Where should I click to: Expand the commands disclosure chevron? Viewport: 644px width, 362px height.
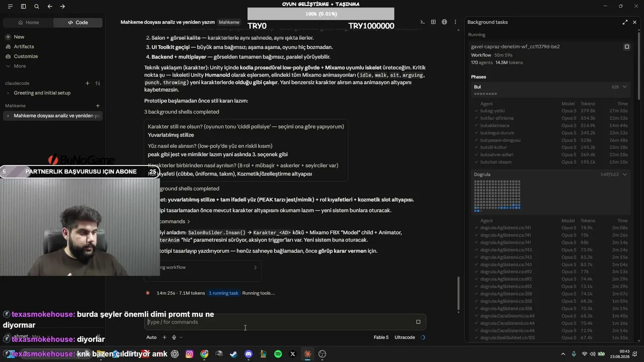(189, 222)
